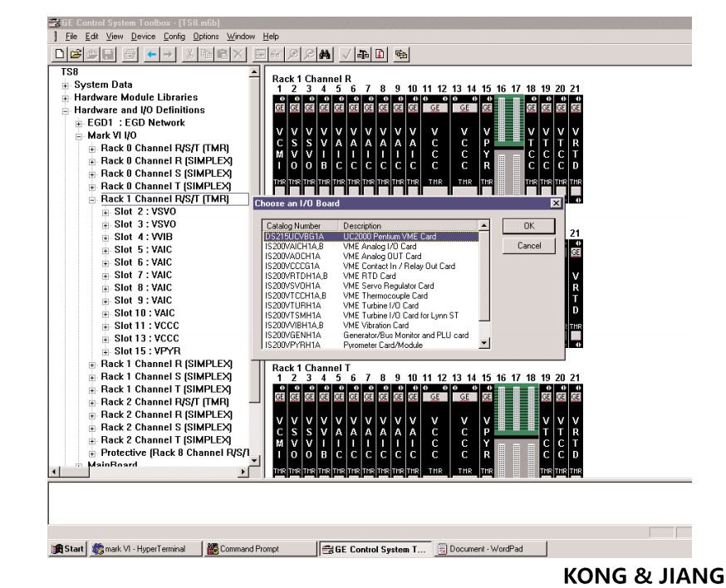Open the Device menu

pos(143,36)
